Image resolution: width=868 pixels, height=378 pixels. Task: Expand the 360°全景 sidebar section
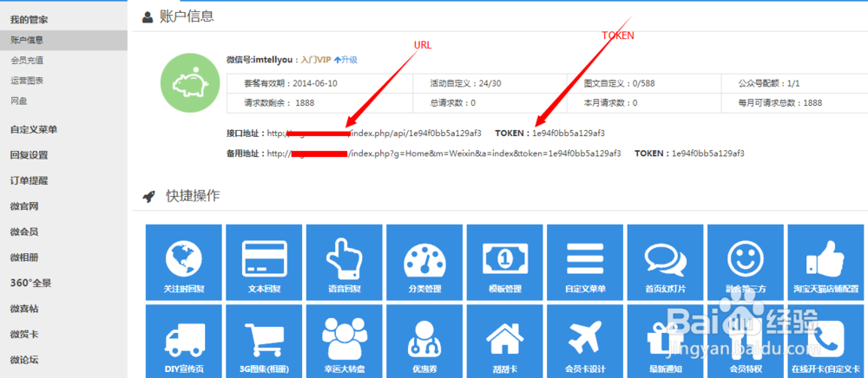(x=30, y=283)
